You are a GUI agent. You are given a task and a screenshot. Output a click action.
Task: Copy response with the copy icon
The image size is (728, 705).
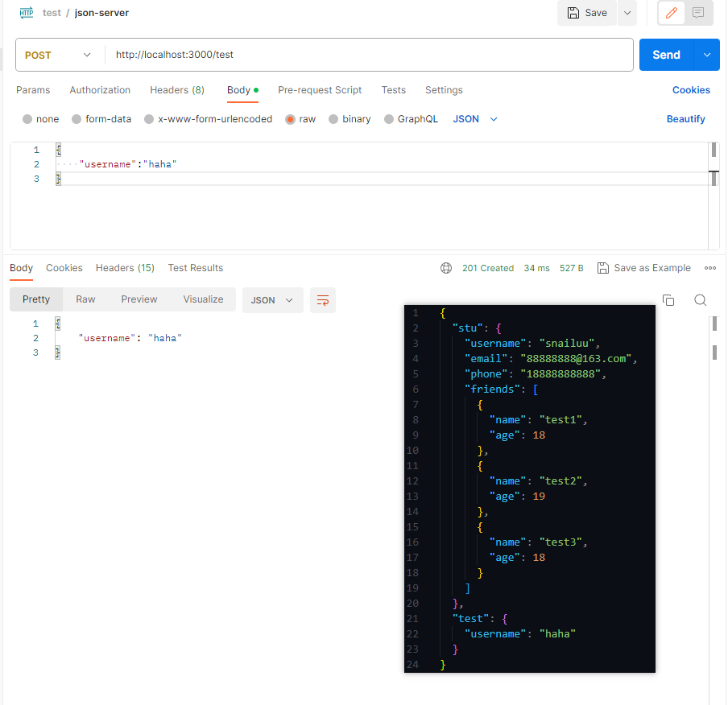(668, 300)
